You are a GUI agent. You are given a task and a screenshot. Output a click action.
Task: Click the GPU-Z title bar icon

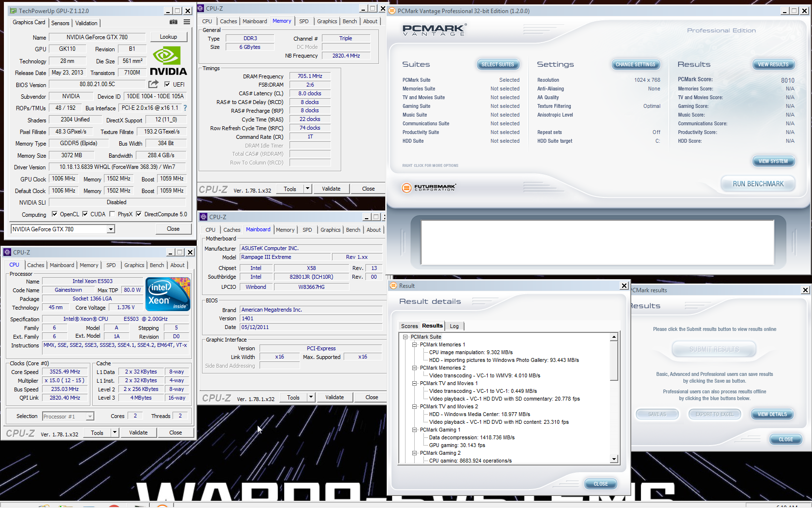point(13,11)
